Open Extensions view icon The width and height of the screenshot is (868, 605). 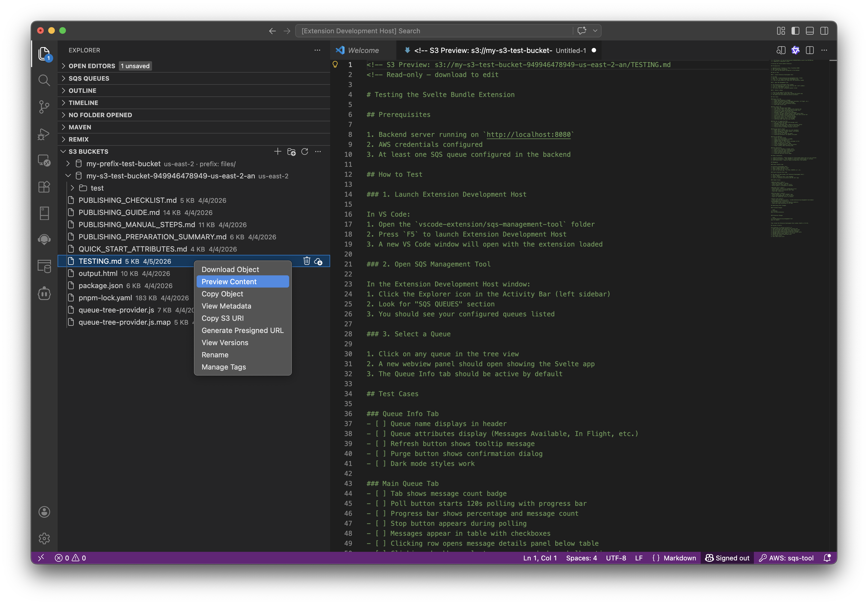coord(44,187)
